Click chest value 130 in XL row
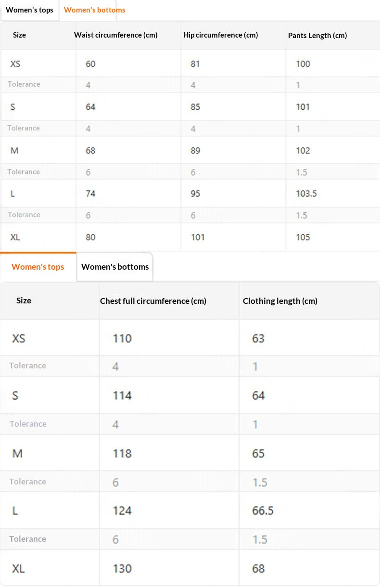The height and width of the screenshot is (588, 380). coord(122,569)
